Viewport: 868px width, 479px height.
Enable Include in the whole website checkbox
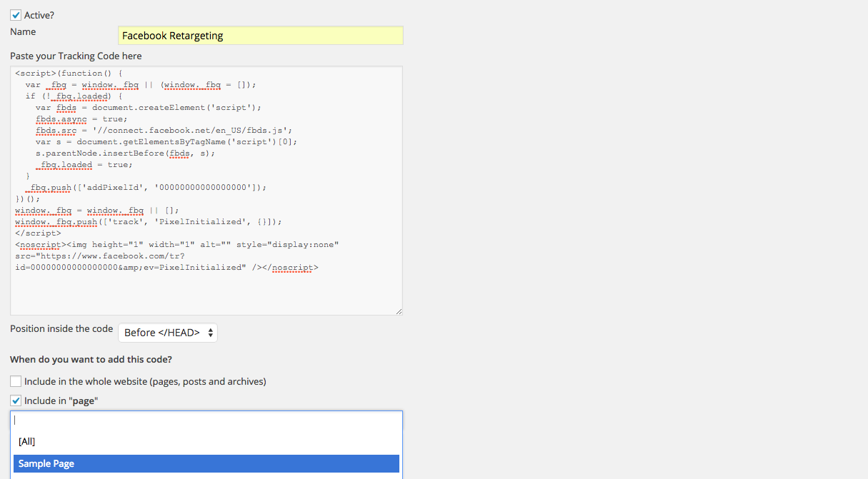(x=16, y=381)
